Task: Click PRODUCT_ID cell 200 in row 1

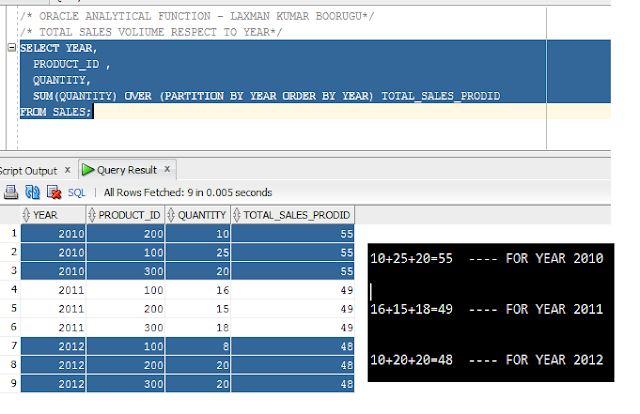Action: point(126,234)
